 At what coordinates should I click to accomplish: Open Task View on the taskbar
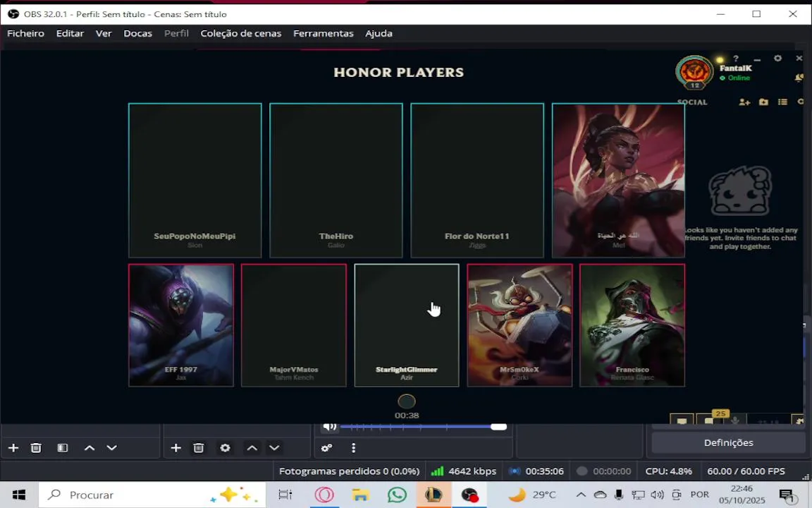click(x=285, y=495)
